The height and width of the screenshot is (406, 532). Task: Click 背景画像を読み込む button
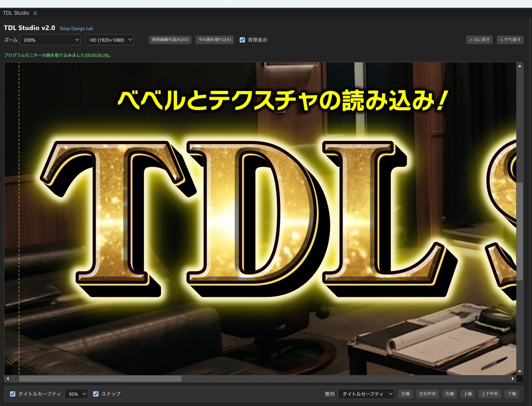tap(170, 40)
